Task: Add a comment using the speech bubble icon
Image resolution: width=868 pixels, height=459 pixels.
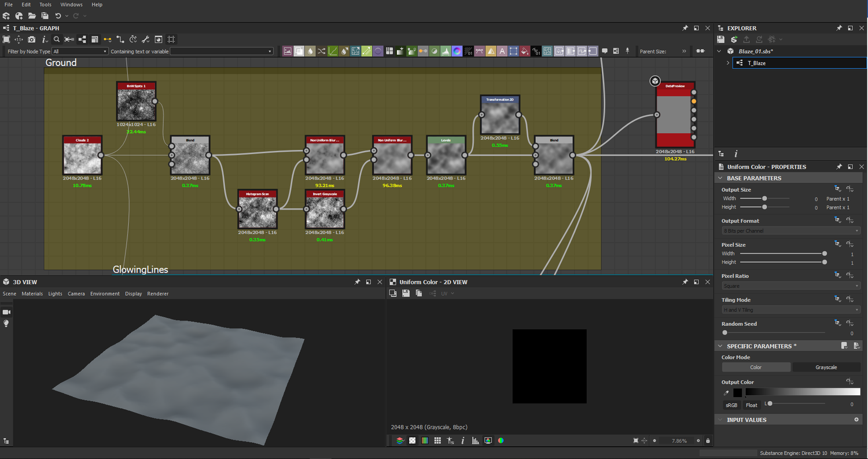Action: tap(604, 51)
